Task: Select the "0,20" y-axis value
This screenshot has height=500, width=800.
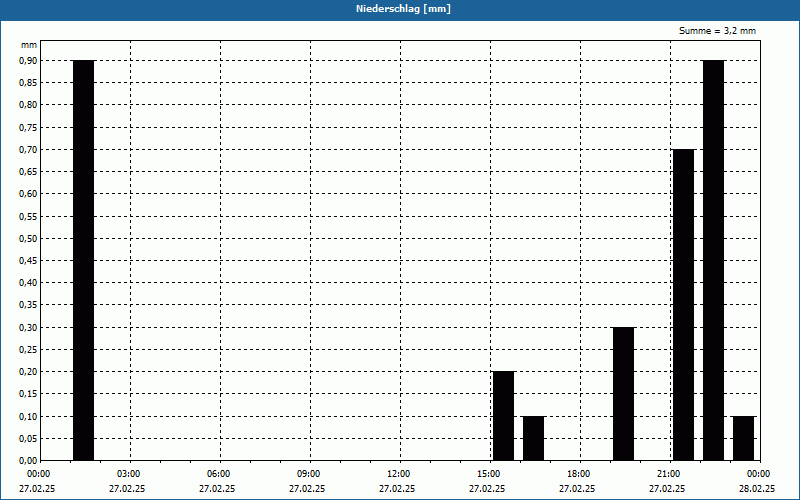Action: (x=28, y=372)
